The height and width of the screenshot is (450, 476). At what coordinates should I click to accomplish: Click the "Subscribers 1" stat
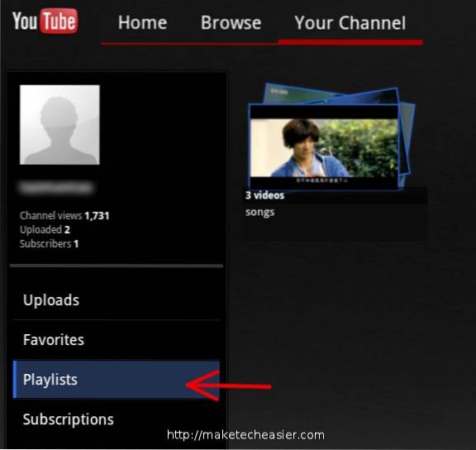50,244
